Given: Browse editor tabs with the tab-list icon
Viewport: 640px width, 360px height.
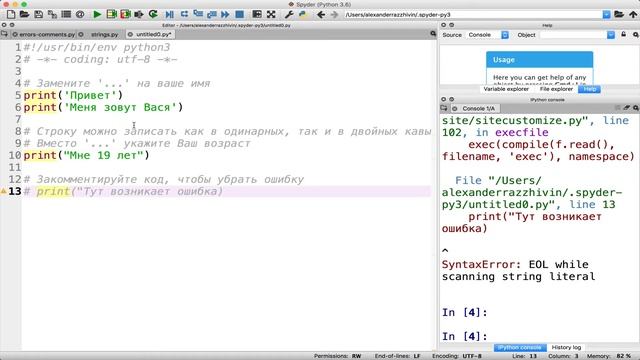Looking at the screenshot, I should coord(4,34).
